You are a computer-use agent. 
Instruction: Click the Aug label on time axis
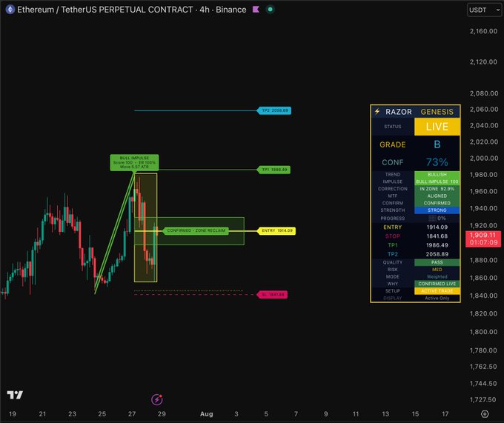pyautogui.click(x=206, y=414)
